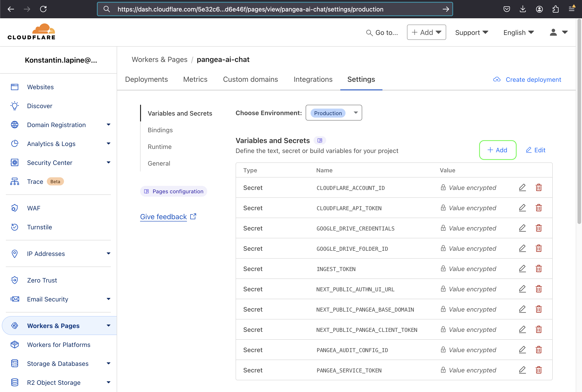Delete GOOGLE_DRIVE_CREDENTIALS with trash icon
Image resolution: width=582 pixels, height=392 pixels.
539,228
